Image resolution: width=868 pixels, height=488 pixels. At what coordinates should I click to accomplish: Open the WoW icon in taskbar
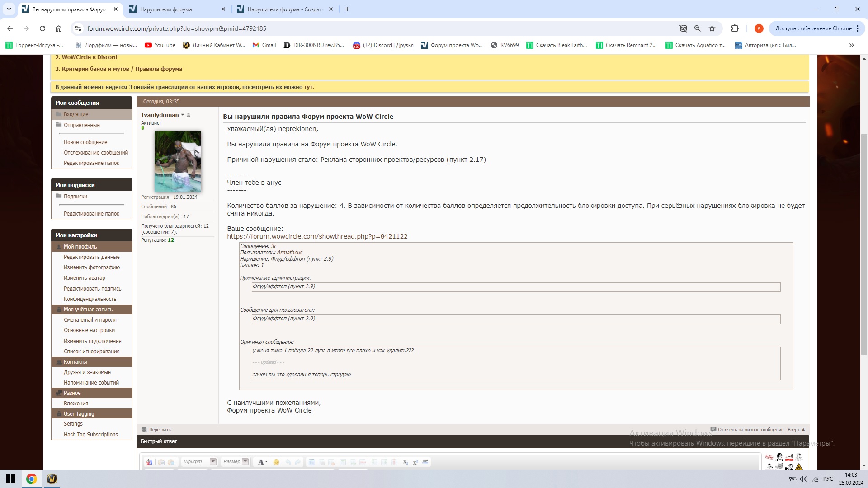pos(52,479)
